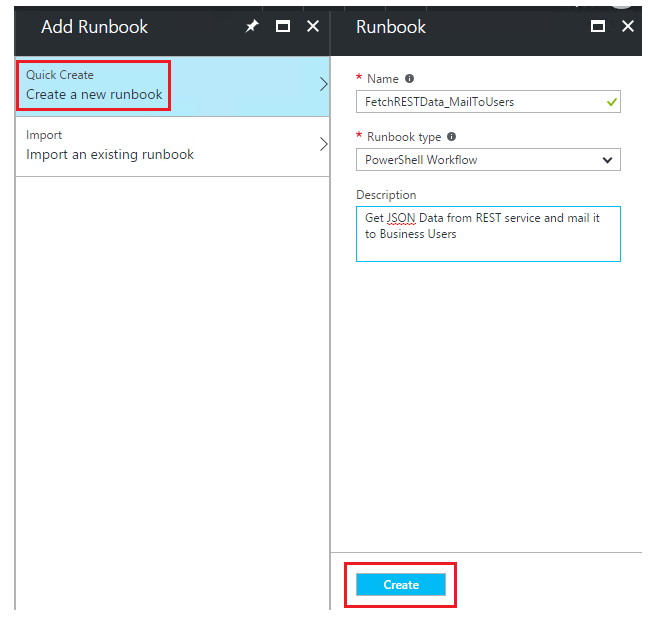
Task: Click the Runbook blade title
Action: click(391, 27)
